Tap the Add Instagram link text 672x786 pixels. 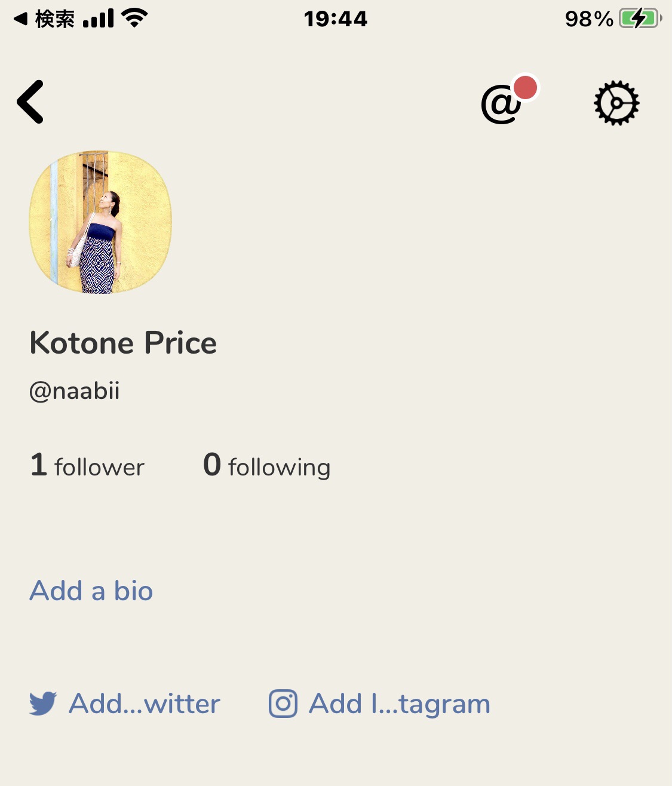[400, 704]
